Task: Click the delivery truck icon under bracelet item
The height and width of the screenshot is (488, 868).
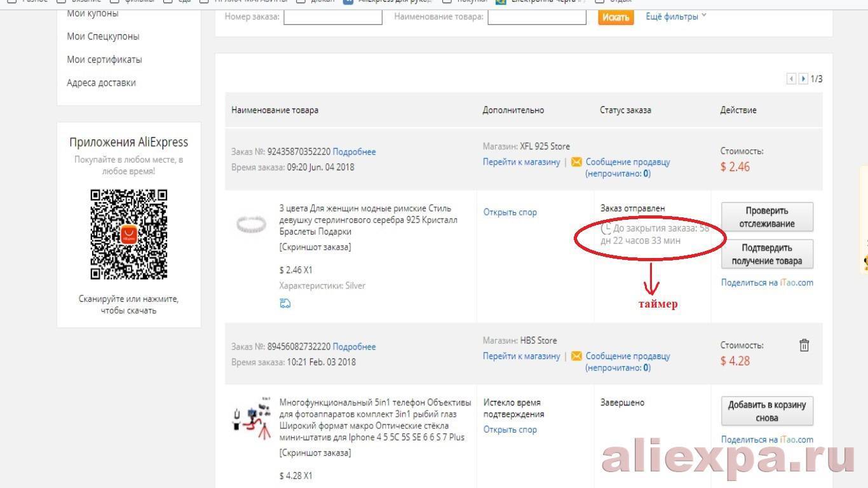Action: click(x=285, y=304)
